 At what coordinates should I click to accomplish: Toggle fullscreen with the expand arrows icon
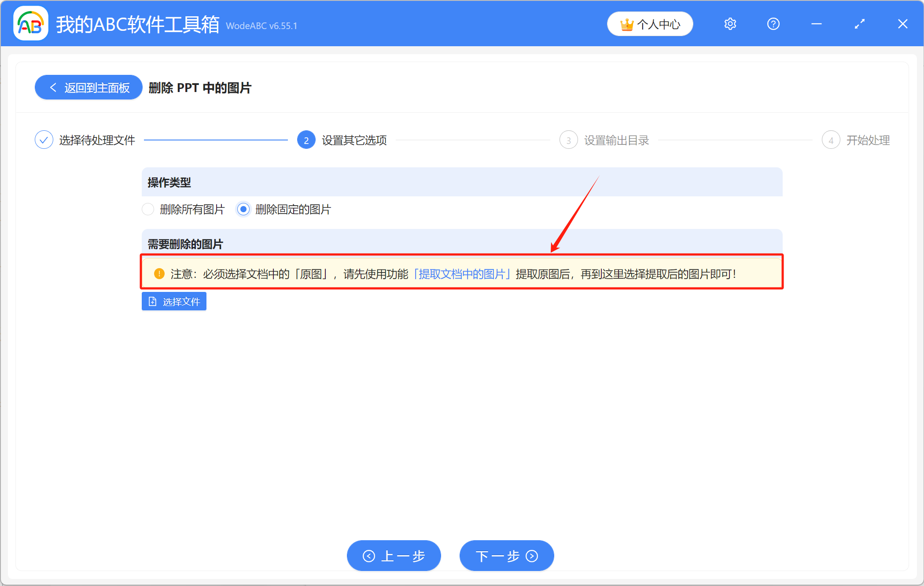(x=859, y=24)
